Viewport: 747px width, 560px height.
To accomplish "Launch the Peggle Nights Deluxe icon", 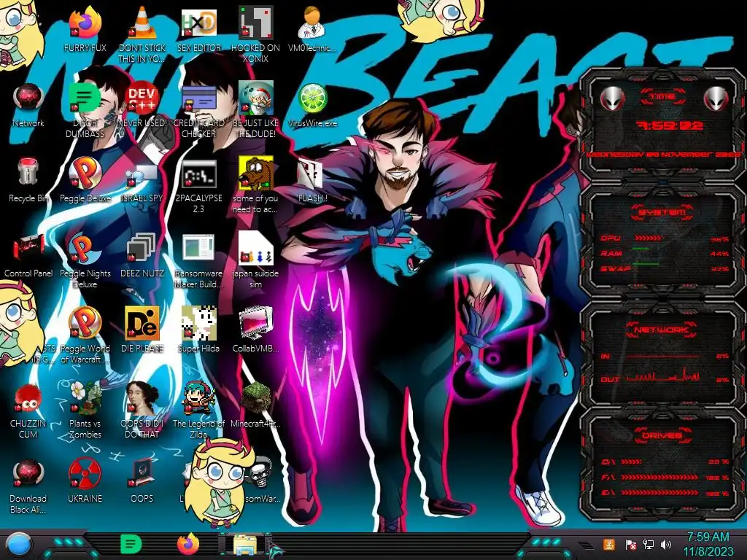I will pyautogui.click(x=85, y=249).
